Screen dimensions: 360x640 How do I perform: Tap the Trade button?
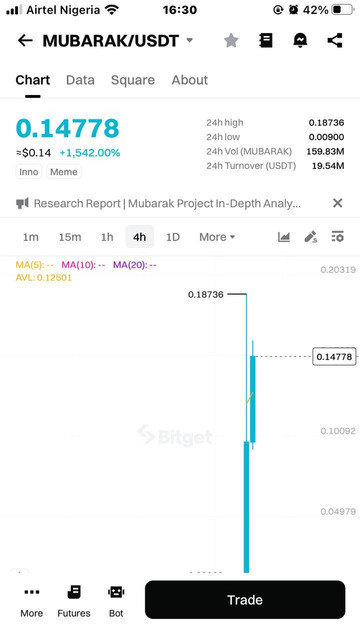[x=245, y=600]
